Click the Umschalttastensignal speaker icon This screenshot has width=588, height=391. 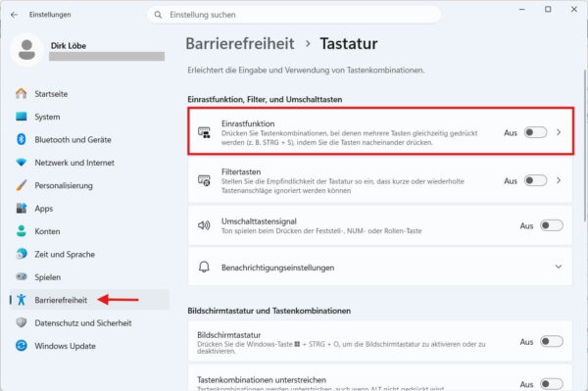204,225
